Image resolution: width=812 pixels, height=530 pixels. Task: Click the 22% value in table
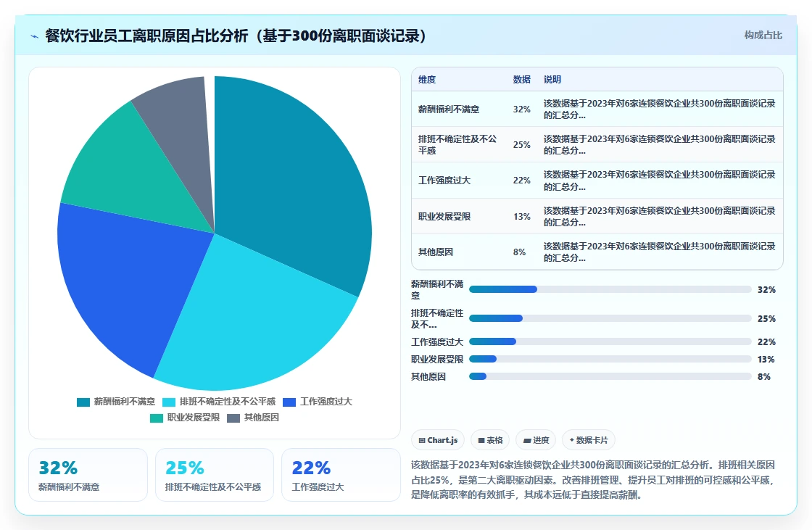(x=521, y=181)
